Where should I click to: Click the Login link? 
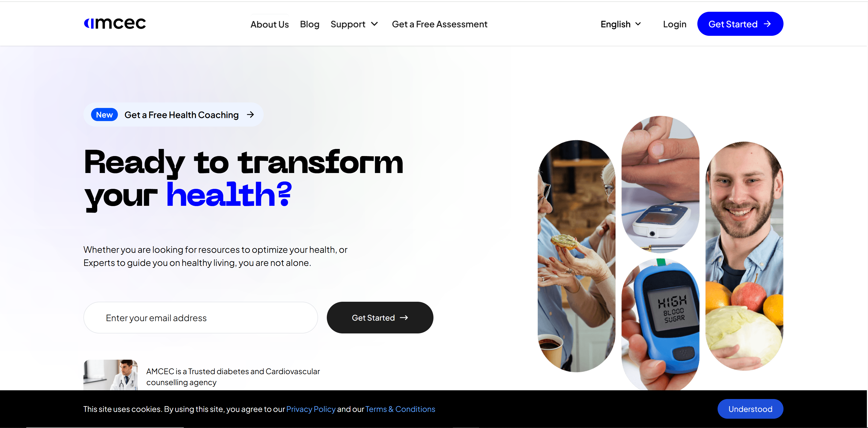675,24
